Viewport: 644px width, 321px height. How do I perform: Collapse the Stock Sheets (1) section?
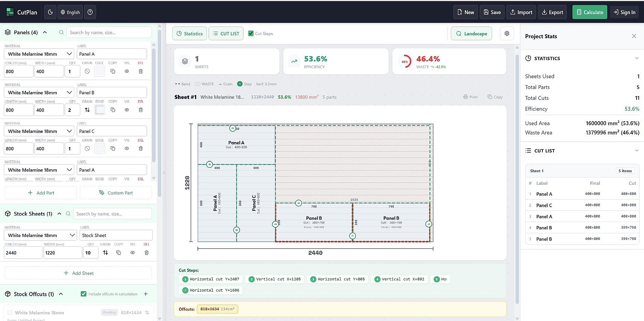pyautogui.click(x=59, y=214)
